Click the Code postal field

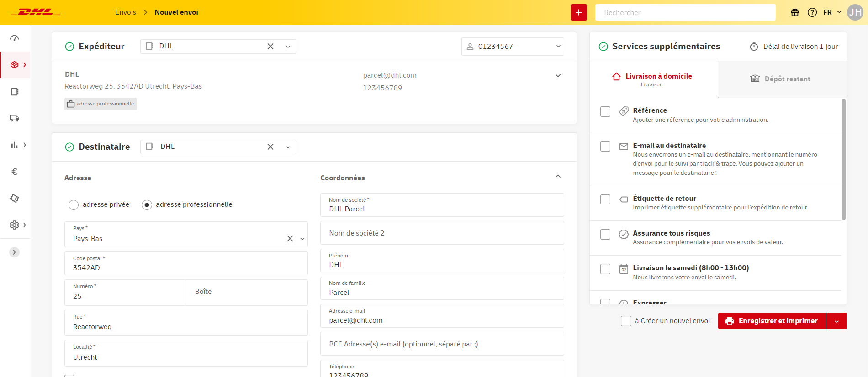click(186, 263)
